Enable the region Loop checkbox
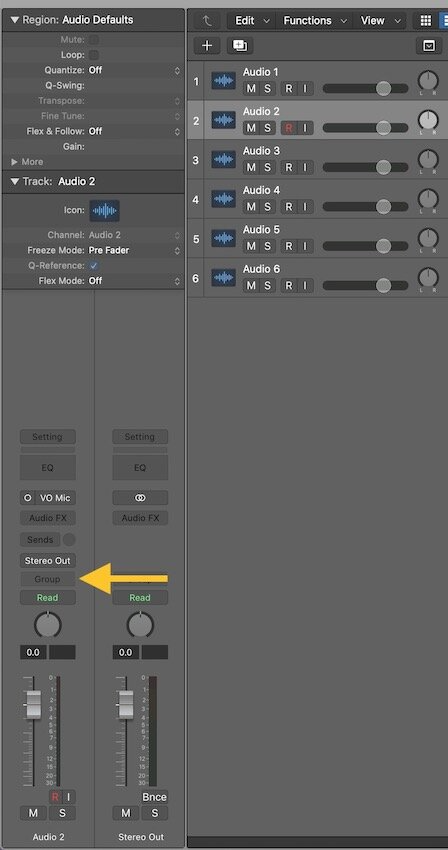 point(94,55)
